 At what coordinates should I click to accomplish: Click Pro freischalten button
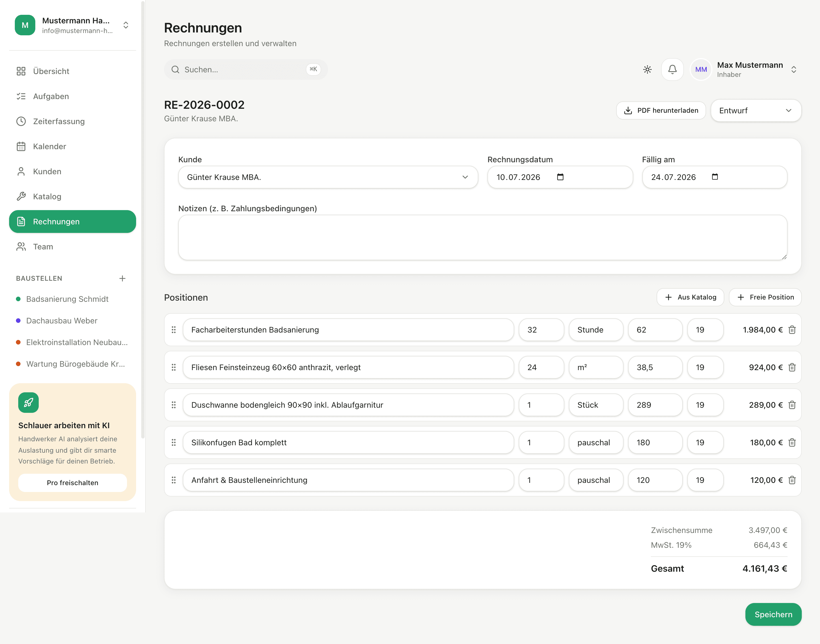[x=72, y=483]
